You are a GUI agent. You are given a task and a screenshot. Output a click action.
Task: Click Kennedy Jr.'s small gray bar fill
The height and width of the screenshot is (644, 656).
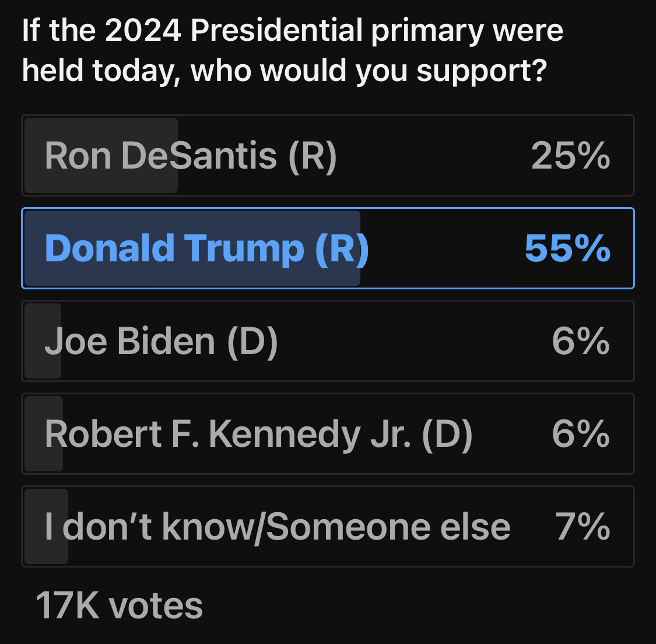point(44,433)
